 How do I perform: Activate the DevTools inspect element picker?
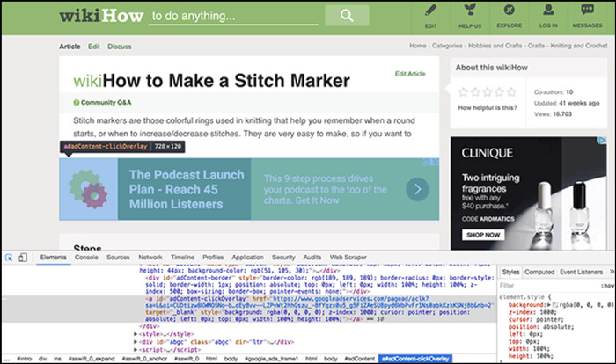[9, 258]
